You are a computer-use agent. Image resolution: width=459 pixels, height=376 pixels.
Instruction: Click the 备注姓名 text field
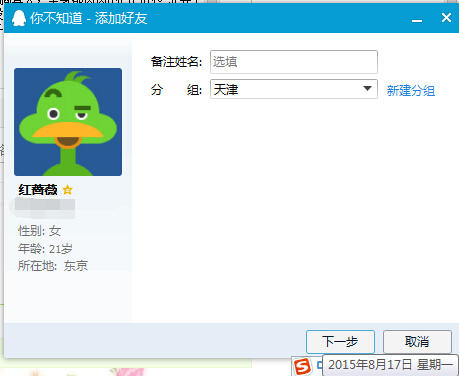[294, 62]
